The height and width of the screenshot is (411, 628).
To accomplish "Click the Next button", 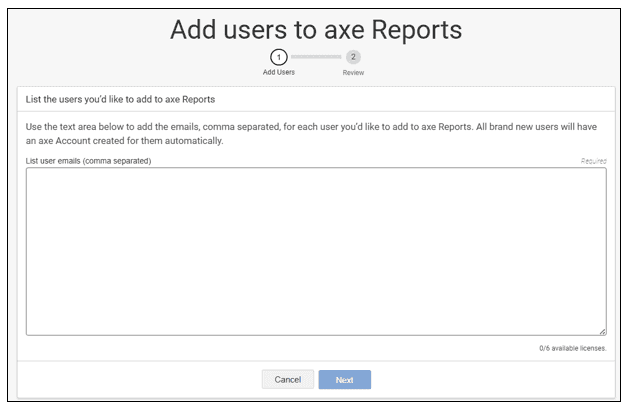I will (344, 379).
